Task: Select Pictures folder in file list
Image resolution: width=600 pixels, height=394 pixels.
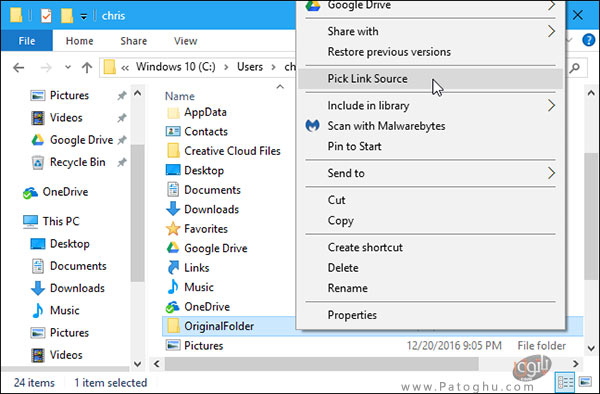Action: click(203, 345)
